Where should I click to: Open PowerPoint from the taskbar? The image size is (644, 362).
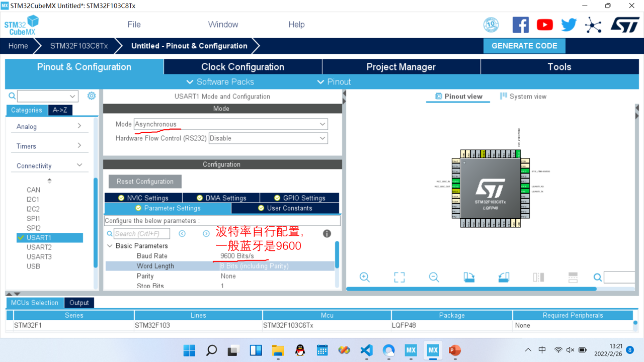tap(455, 350)
